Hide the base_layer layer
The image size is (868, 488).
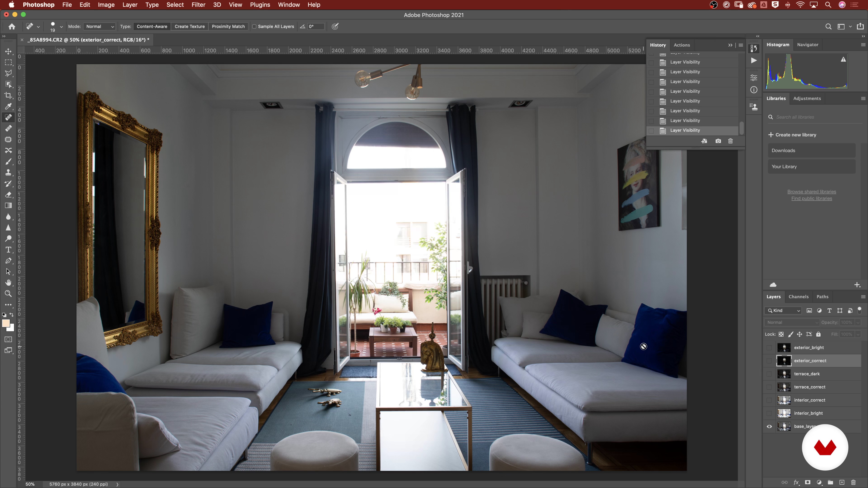(x=769, y=426)
